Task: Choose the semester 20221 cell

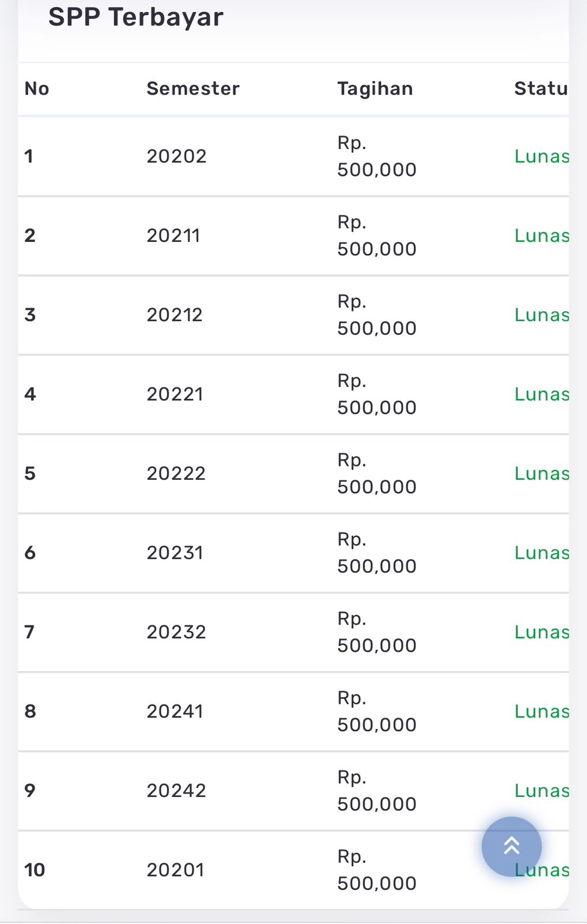Action: (175, 394)
